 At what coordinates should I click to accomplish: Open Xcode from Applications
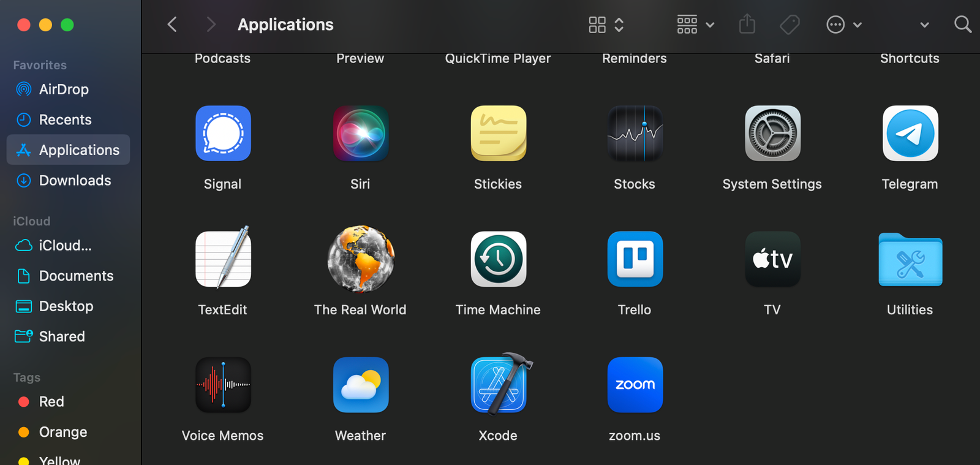[x=498, y=385]
